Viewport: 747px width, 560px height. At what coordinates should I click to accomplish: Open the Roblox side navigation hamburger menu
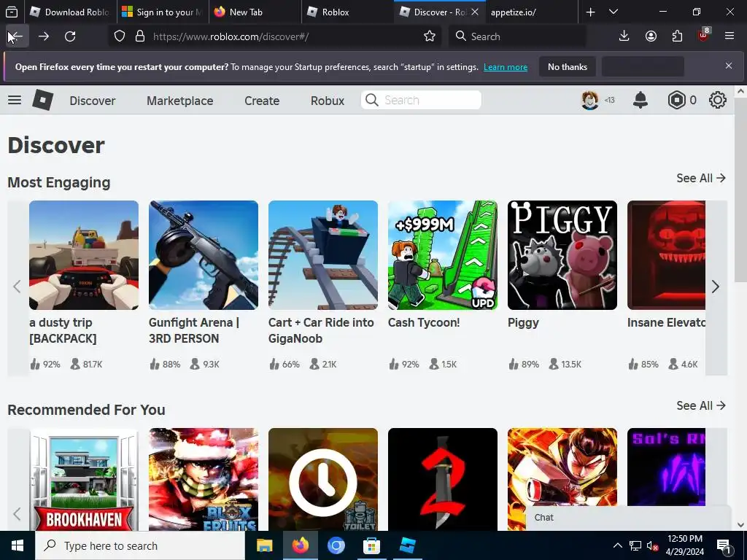[x=15, y=100]
